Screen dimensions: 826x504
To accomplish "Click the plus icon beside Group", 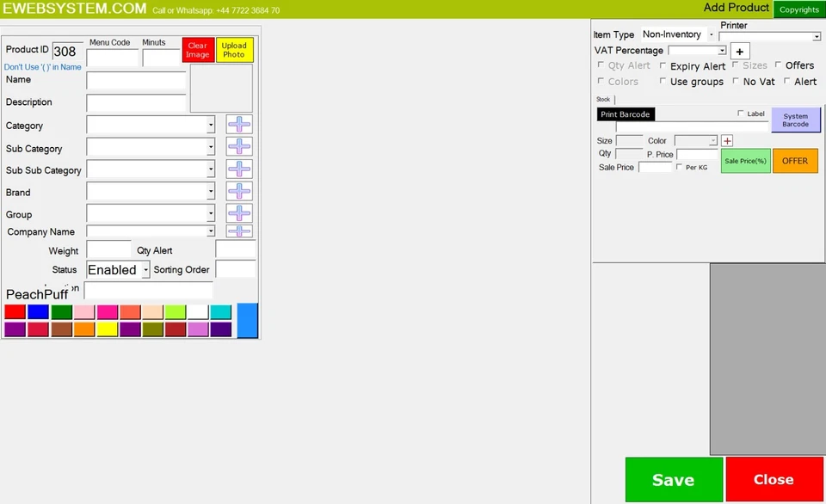I will pos(237,213).
